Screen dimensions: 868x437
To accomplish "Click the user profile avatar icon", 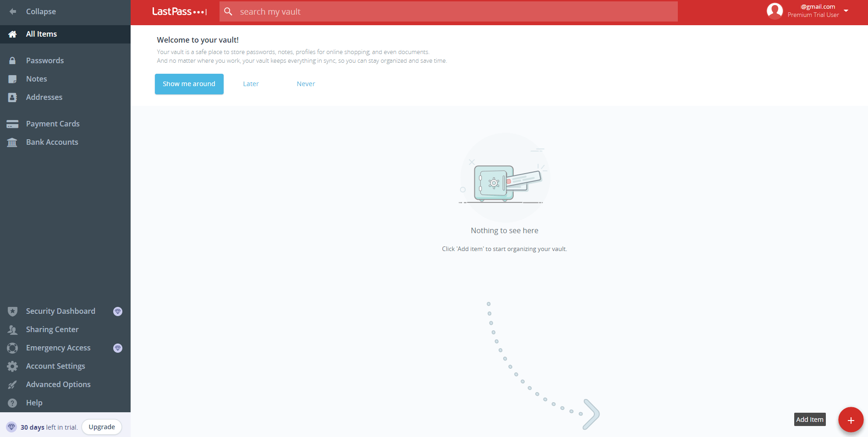I will coord(775,11).
